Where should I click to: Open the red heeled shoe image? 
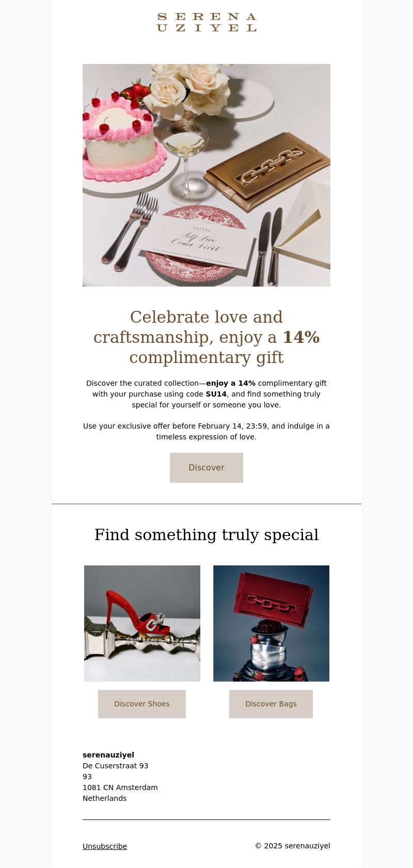(142, 623)
